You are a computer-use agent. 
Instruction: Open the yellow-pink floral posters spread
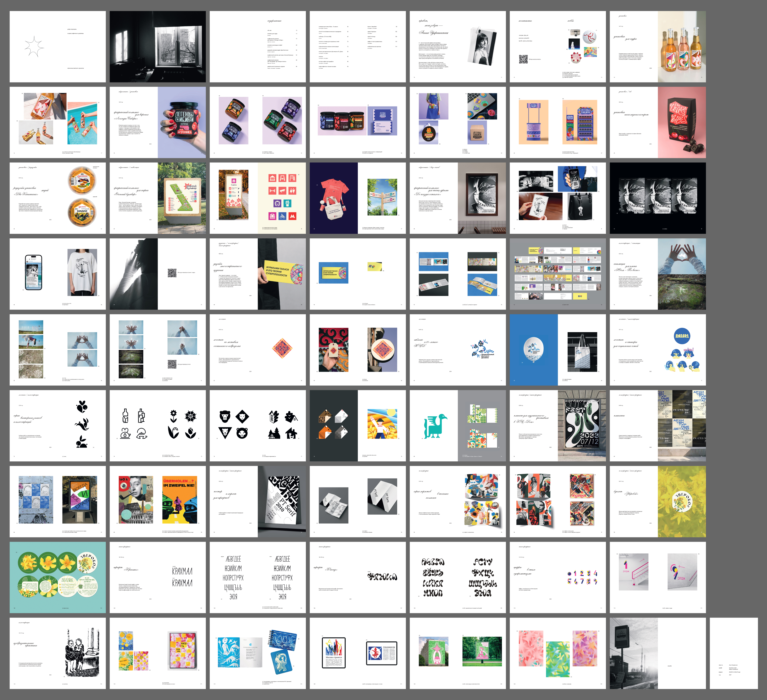tap(157, 653)
